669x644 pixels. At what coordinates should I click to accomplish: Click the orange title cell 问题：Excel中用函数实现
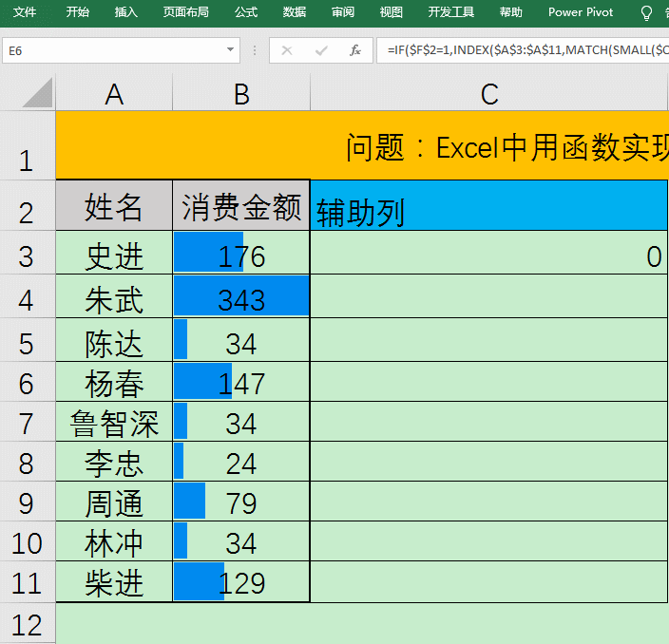pyautogui.click(x=362, y=145)
